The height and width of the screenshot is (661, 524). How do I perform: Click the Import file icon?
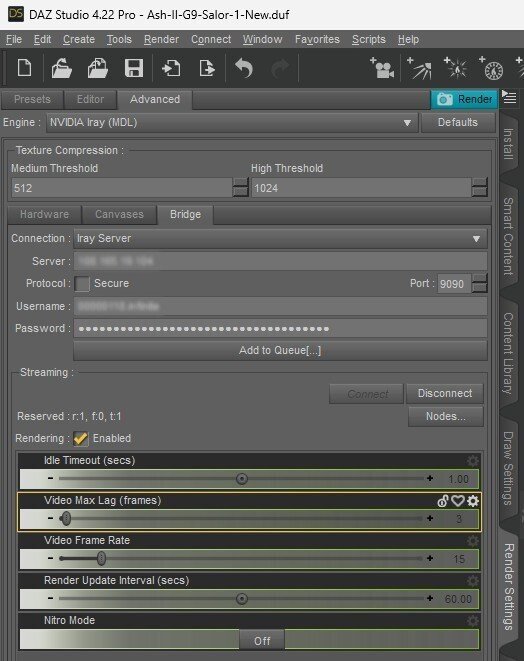(171, 68)
